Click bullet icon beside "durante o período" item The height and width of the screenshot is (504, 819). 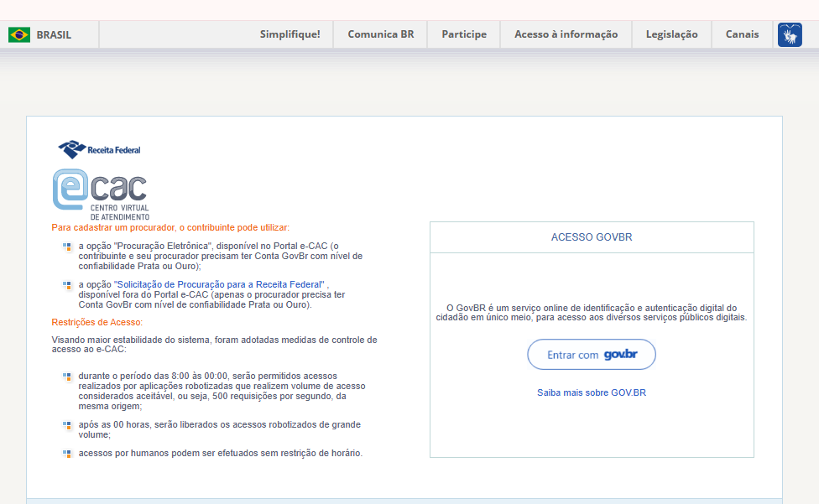point(67,377)
